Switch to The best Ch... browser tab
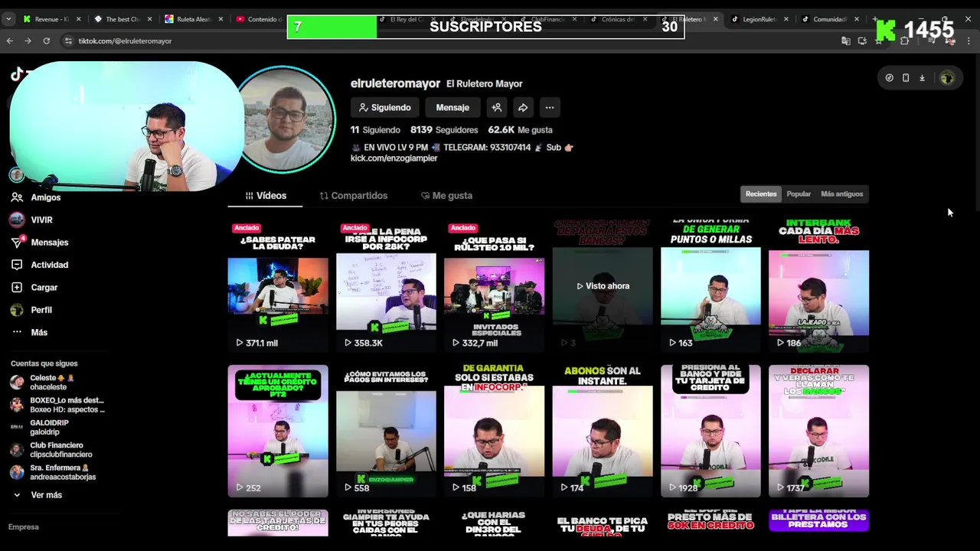The width and height of the screenshot is (980, 551). pyautogui.click(x=121, y=19)
